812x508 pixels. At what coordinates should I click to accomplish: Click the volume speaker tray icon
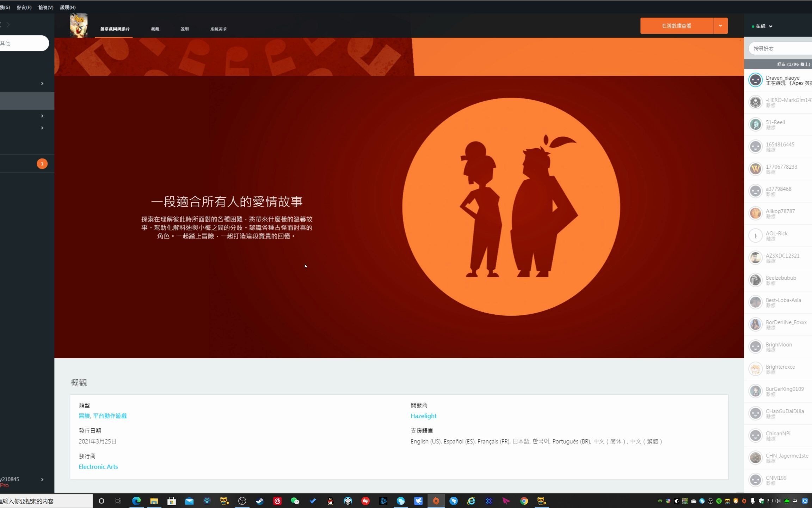click(778, 501)
